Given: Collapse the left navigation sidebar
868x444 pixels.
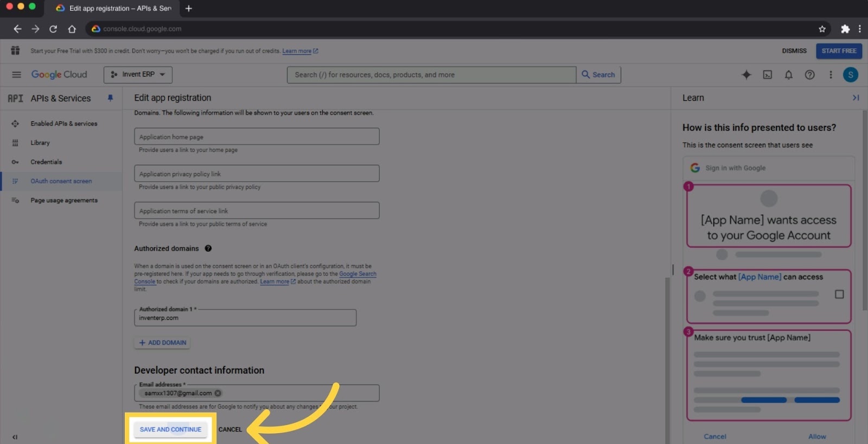Looking at the screenshot, I should coord(15,437).
